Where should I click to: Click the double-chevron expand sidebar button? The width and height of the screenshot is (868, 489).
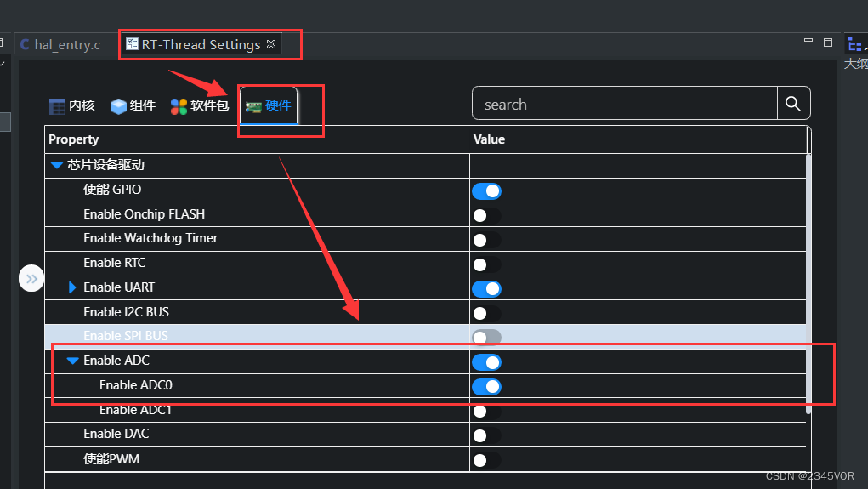coord(31,278)
